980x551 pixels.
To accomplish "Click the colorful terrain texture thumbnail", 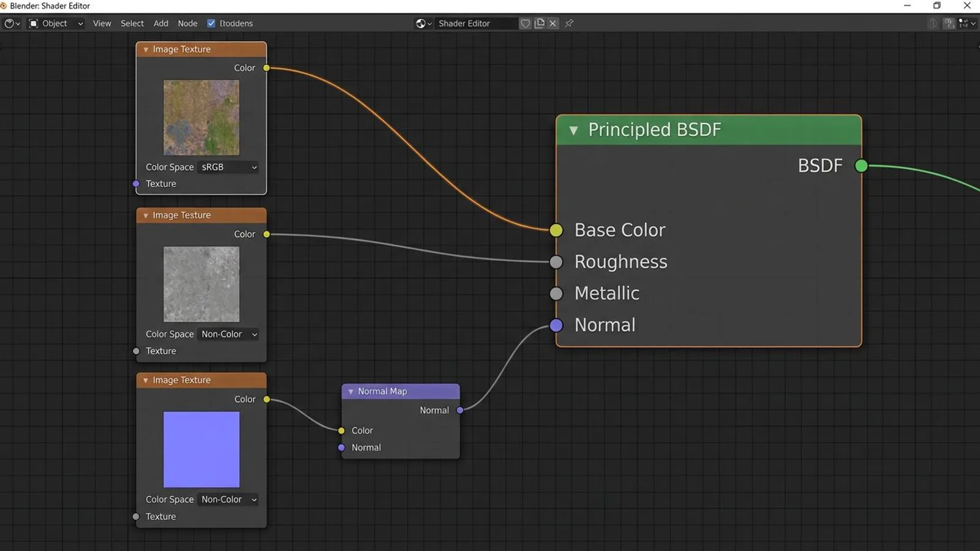I will (x=202, y=118).
